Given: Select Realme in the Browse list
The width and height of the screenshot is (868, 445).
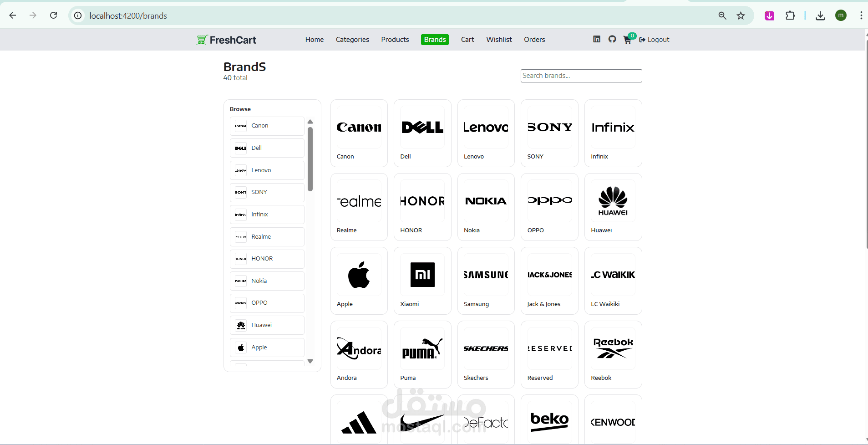Looking at the screenshot, I should click(x=267, y=237).
